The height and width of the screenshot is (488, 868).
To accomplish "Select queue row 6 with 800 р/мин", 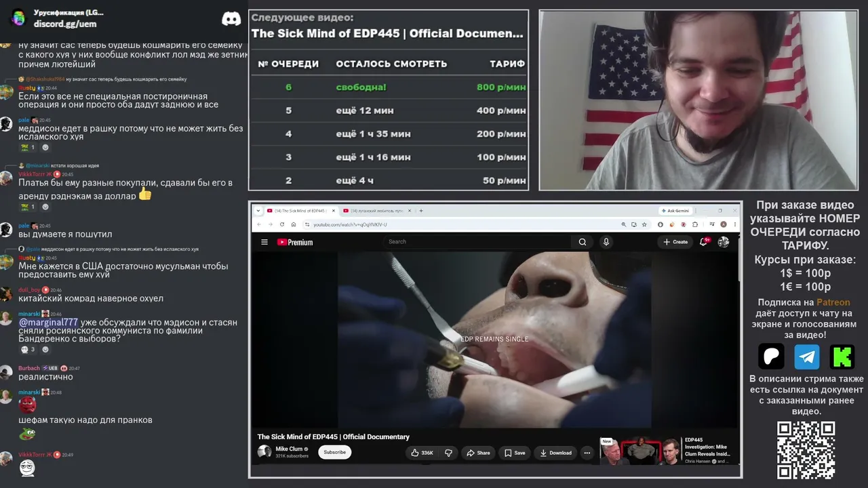I will 389,87.
